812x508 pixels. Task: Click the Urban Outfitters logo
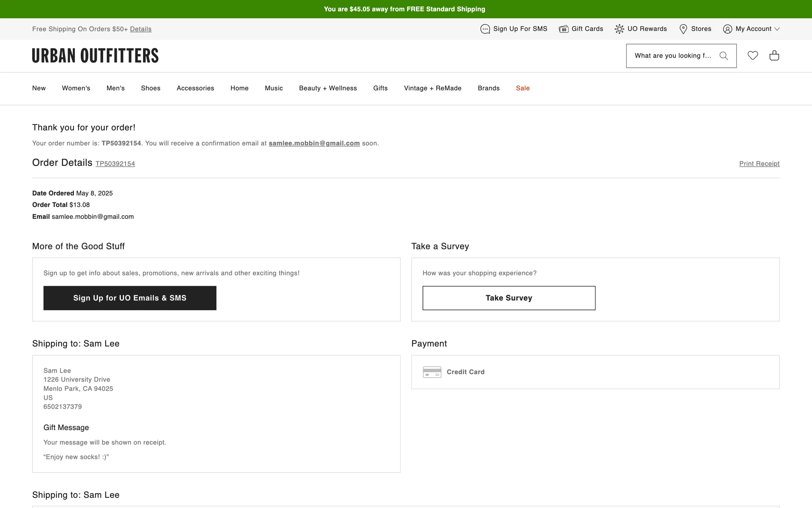point(95,56)
